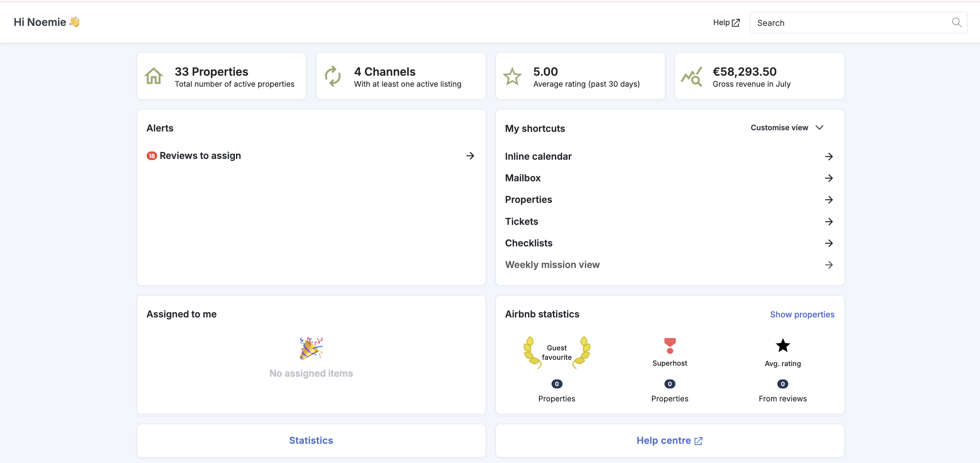Click the external link icon on Help centre
This screenshot has width=980, height=463.
[x=699, y=441]
